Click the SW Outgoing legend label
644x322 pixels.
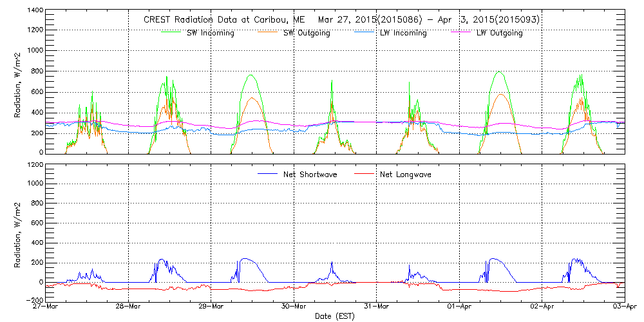pos(307,33)
